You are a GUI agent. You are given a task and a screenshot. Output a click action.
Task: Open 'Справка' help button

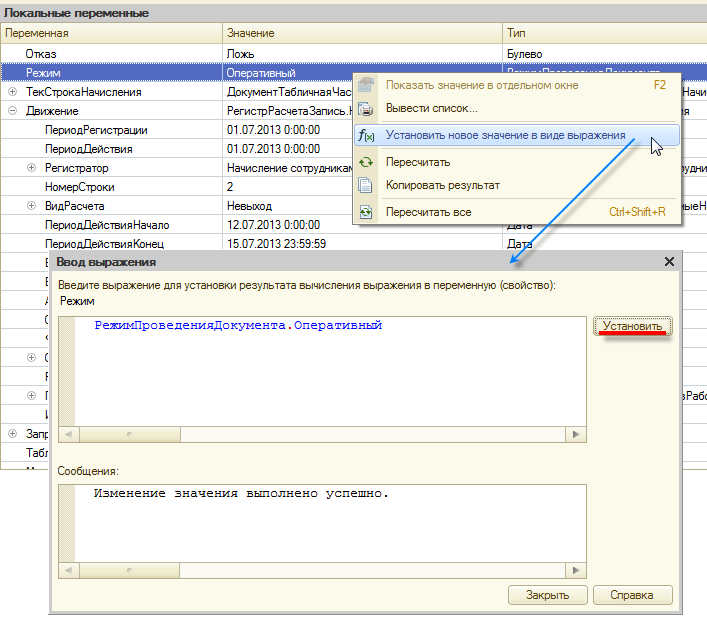(633, 595)
